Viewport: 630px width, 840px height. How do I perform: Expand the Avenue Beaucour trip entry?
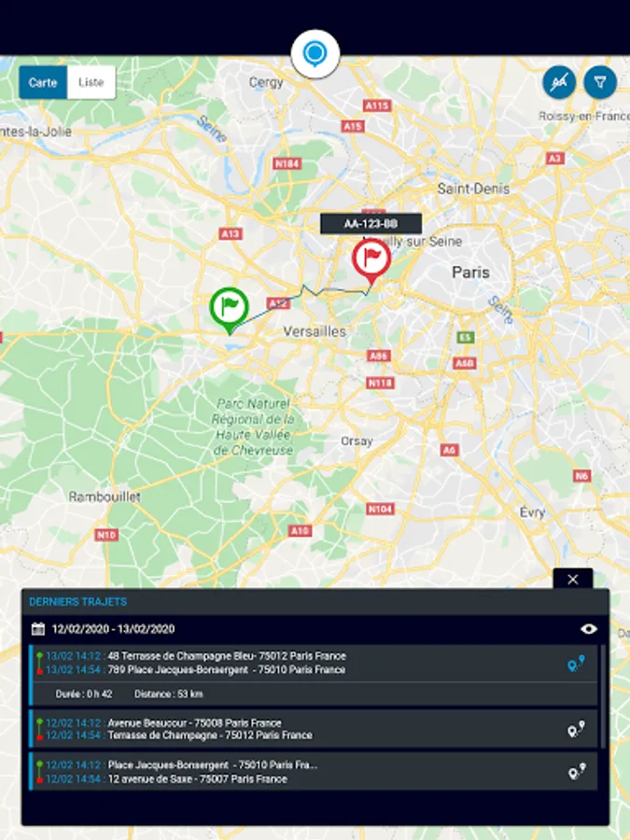pyautogui.click(x=314, y=729)
